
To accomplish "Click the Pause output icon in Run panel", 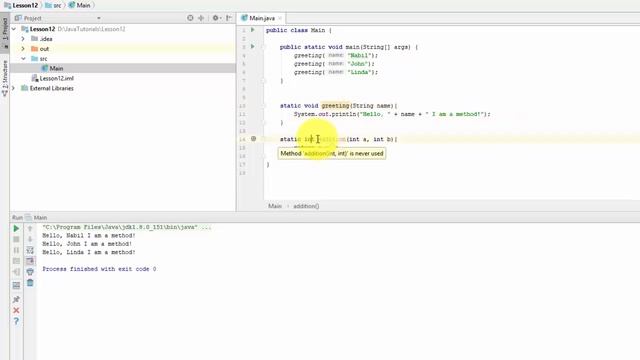I will [16, 250].
